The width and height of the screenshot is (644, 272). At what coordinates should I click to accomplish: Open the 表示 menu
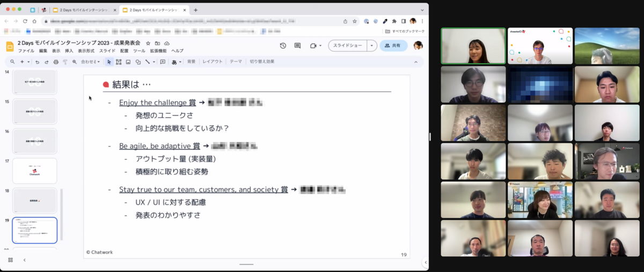56,51
